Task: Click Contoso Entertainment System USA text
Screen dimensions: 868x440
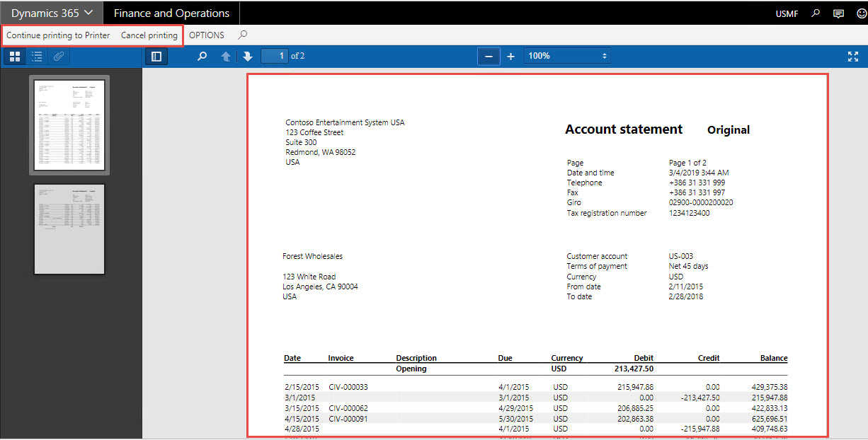Action: coord(345,122)
